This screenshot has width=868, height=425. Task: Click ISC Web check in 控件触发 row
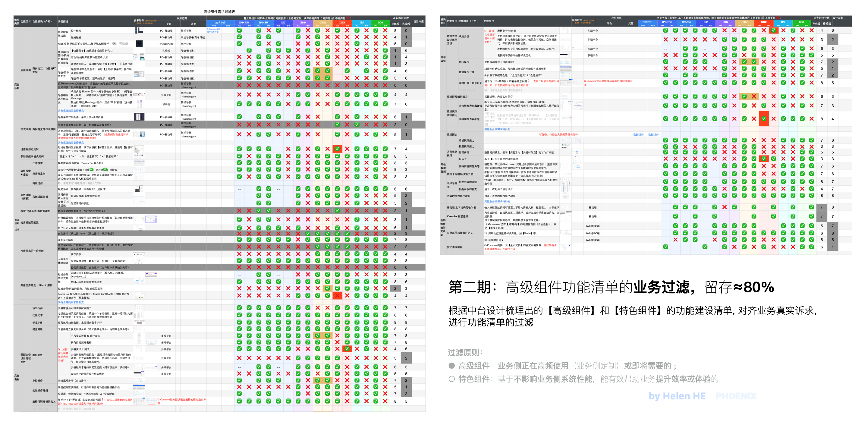[278, 30]
